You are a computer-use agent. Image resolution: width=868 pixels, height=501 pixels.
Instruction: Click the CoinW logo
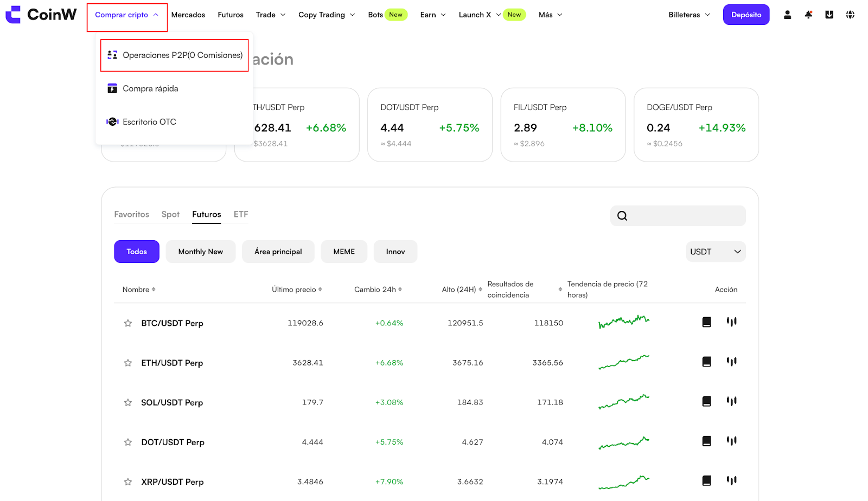click(41, 15)
